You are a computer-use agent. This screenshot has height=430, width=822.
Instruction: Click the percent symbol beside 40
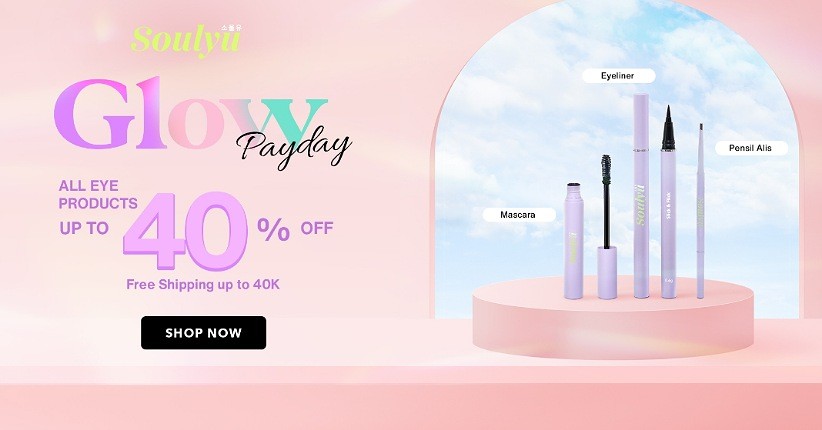273,230
